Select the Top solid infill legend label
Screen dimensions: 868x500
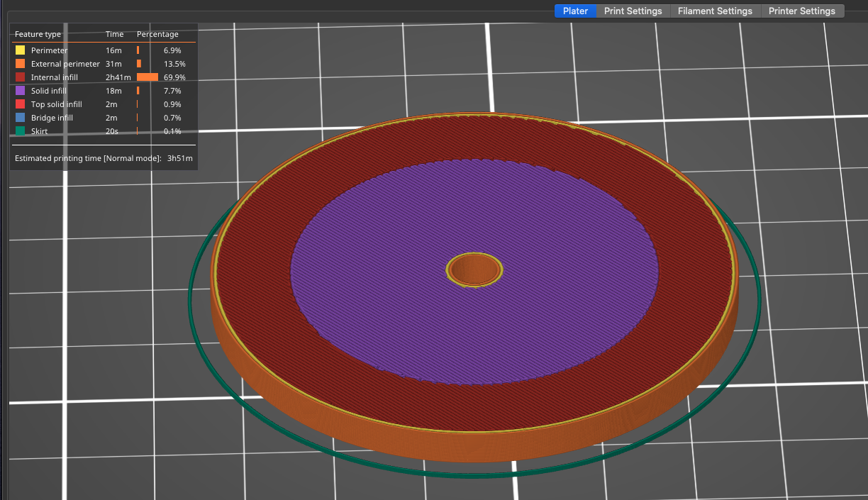click(x=57, y=105)
